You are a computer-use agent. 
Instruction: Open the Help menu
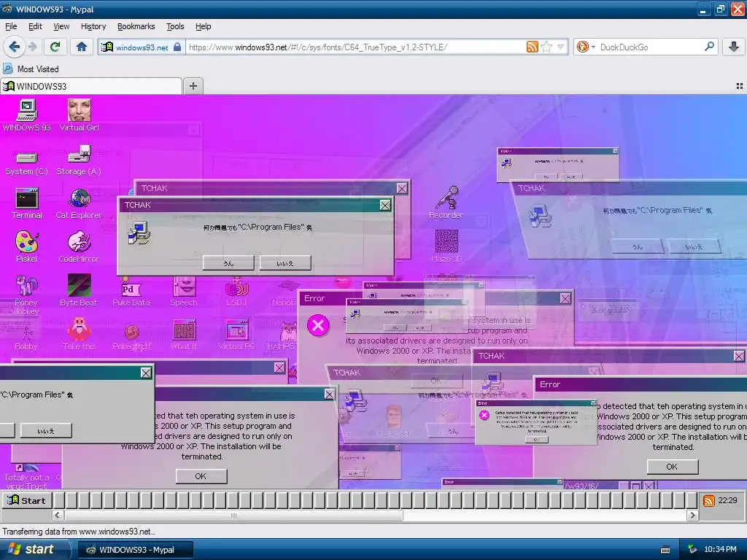[204, 26]
